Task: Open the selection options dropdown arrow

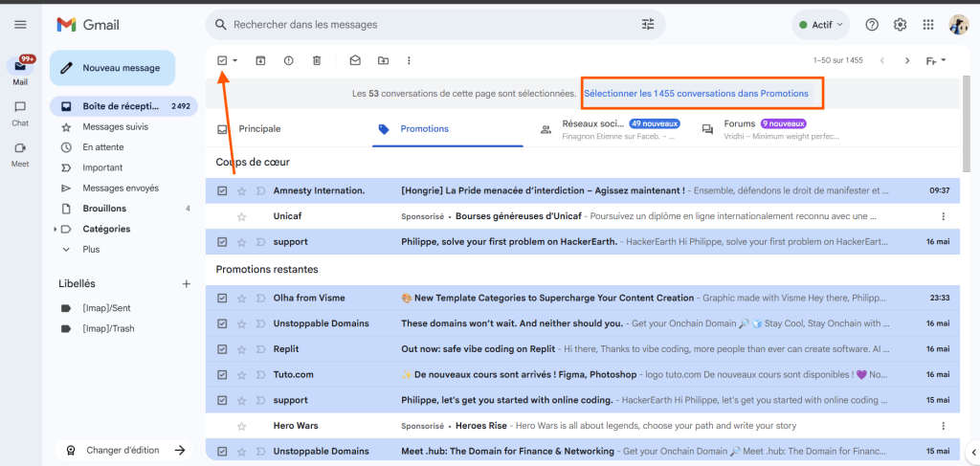Action: (x=235, y=60)
